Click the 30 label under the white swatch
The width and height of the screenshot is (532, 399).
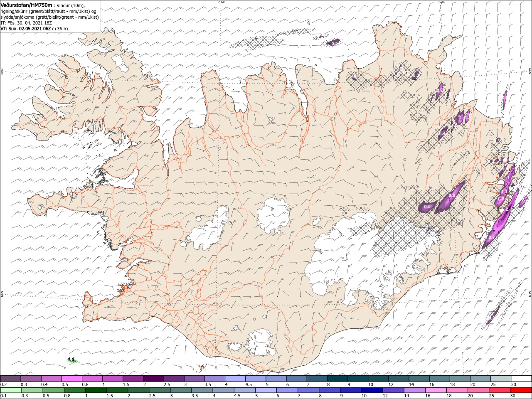(514, 384)
